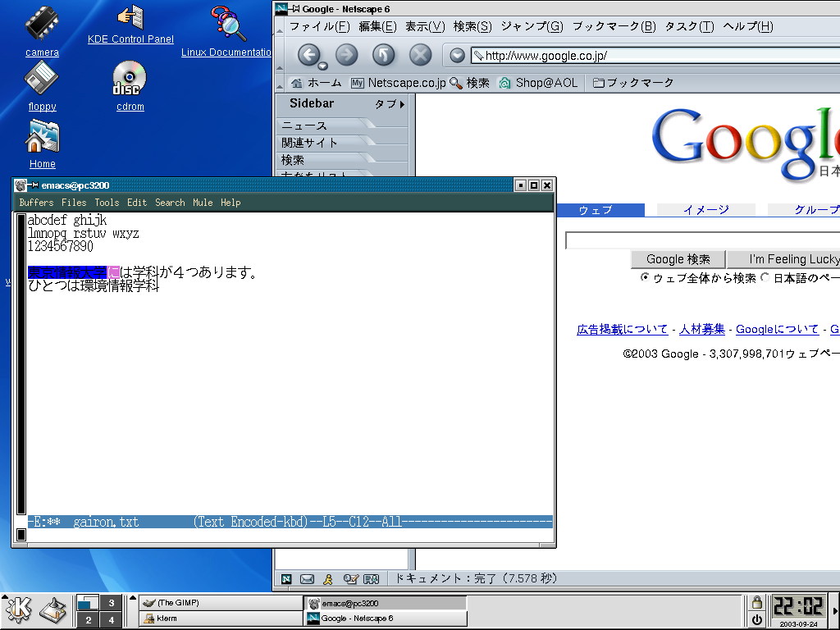
Task: Open the Netscape.co.jp bookmark link
Action: (398, 83)
